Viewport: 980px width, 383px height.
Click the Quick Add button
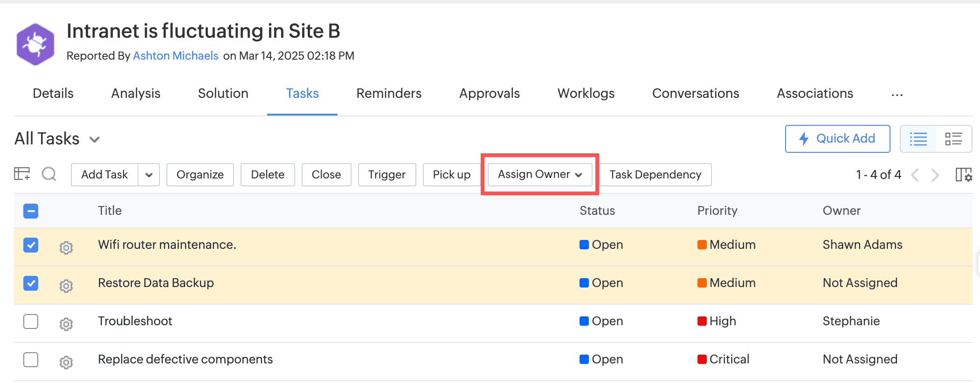(837, 139)
